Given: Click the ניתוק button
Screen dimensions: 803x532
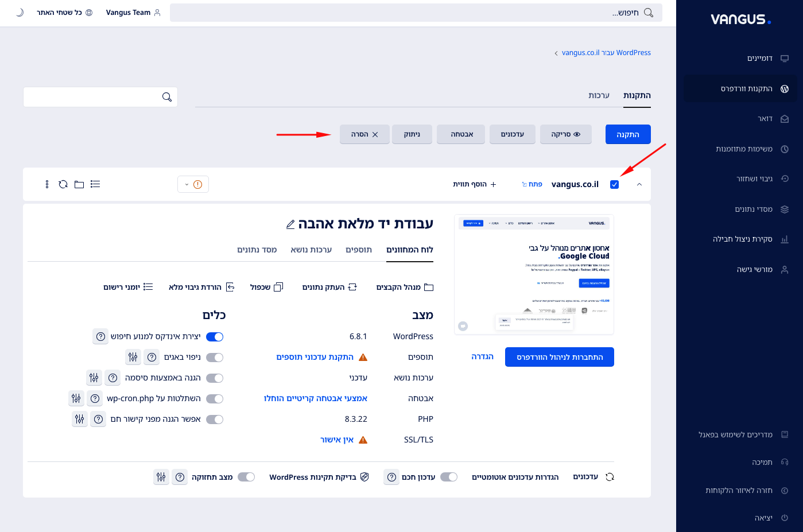Looking at the screenshot, I should (x=412, y=134).
